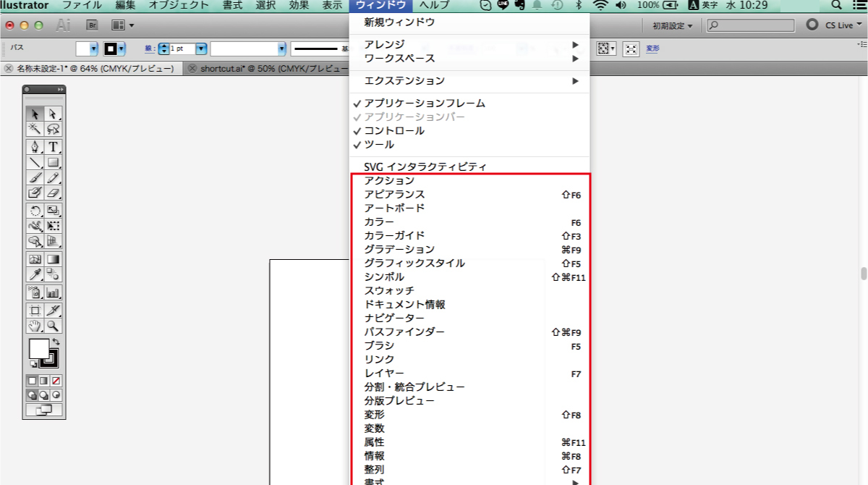This screenshot has height=485, width=868.
Task: Expand the アレンジ submenu
Action: pyautogui.click(x=469, y=44)
